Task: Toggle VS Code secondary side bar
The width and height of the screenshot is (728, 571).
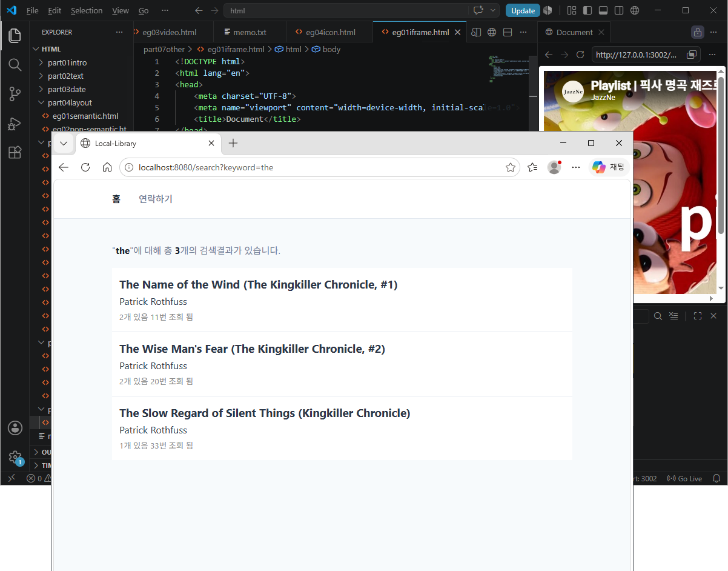Action: tap(618, 10)
